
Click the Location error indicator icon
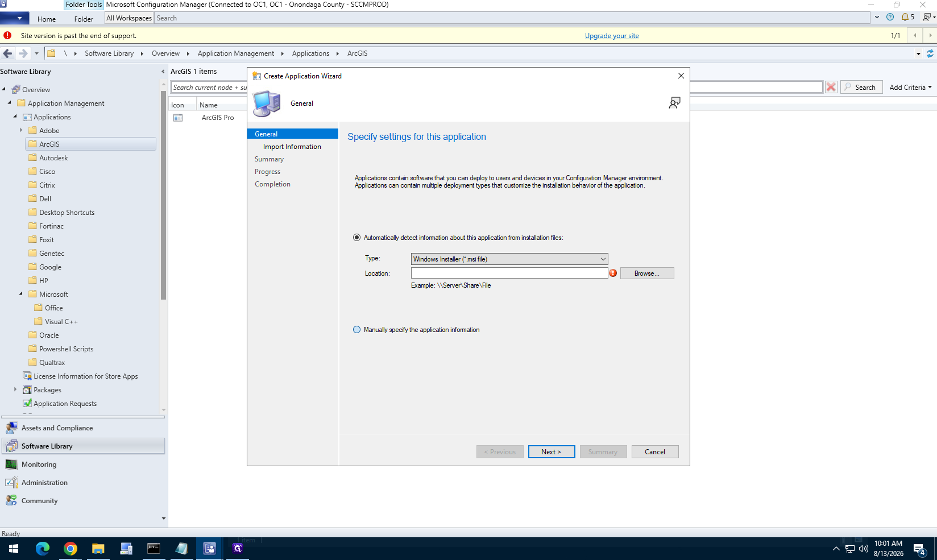613,273
